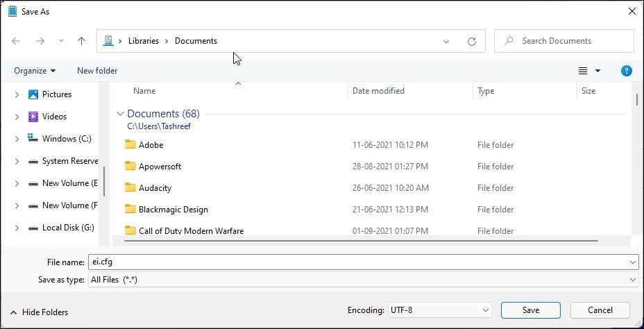The width and height of the screenshot is (644, 329).
Task: Click the C:\Users\Tashreef path text
Action: (x=159, y=126)
